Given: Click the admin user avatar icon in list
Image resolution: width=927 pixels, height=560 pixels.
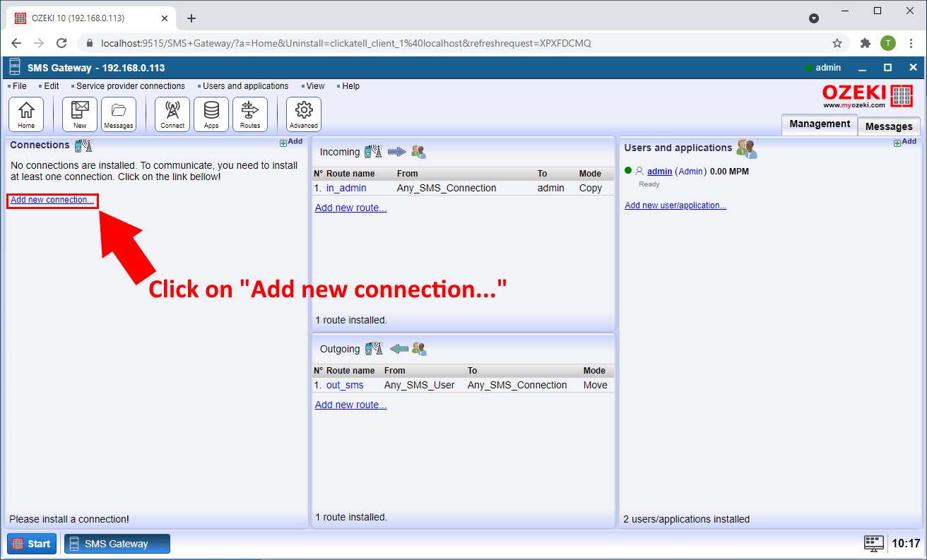Looking at the screenshot, I should (x=639, y=171).
